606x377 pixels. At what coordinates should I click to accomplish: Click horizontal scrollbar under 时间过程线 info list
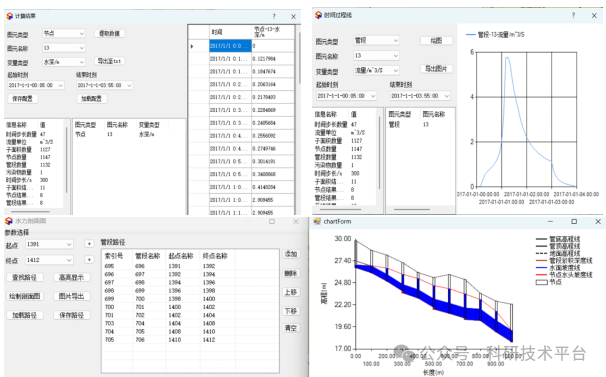point(341,210)
